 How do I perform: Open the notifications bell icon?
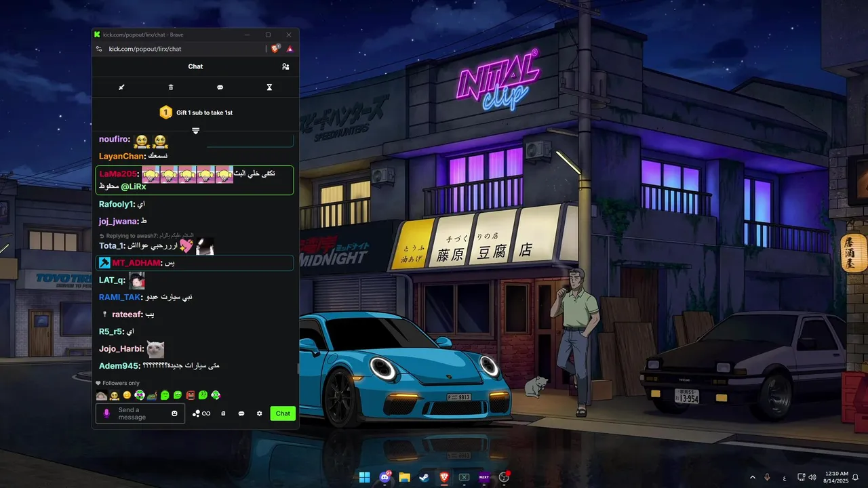pyautogui.click(x=856, y=477)
